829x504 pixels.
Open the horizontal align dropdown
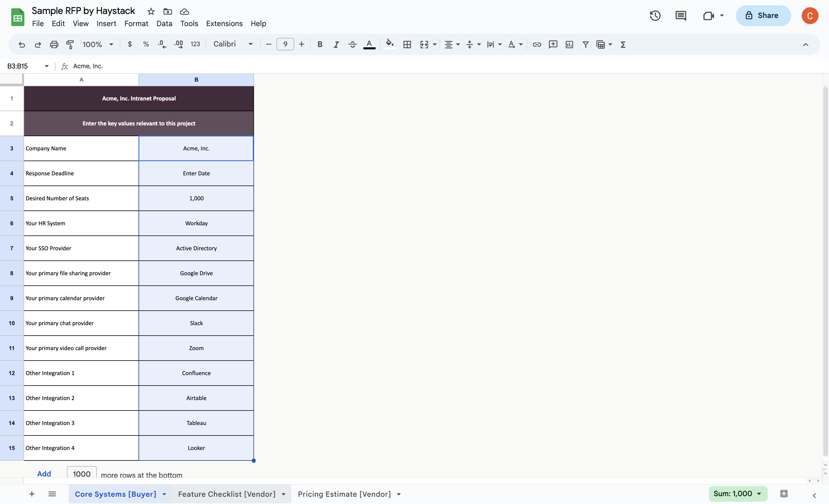(x=452, y=44)
